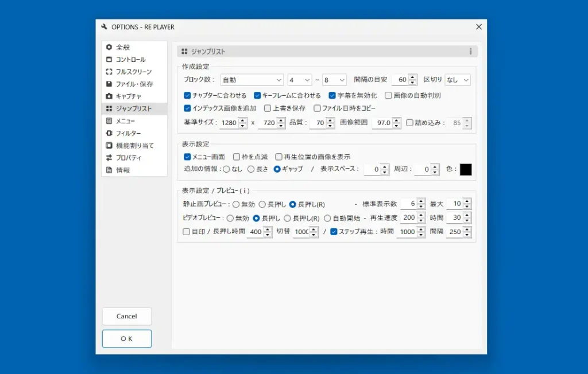Open プロパティ via its slider icon
The image size is (588, 374).
tap(109, 156)
